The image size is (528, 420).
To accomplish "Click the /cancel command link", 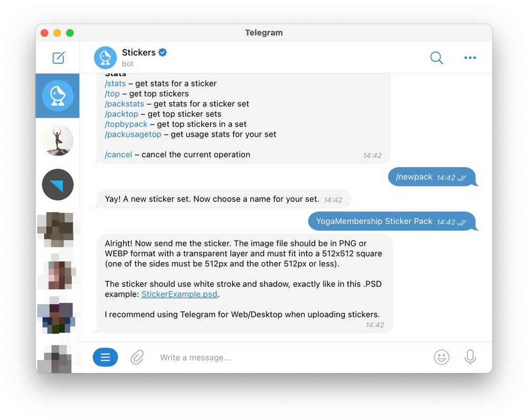I will point(118,154).
